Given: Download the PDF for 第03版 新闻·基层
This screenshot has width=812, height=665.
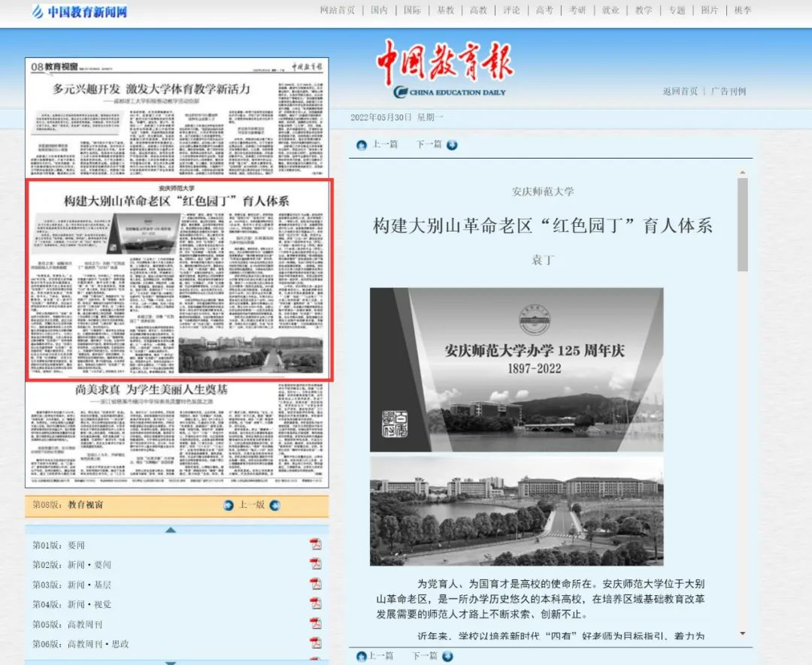Looking at the screenshot, I should (x=316, y=584).
